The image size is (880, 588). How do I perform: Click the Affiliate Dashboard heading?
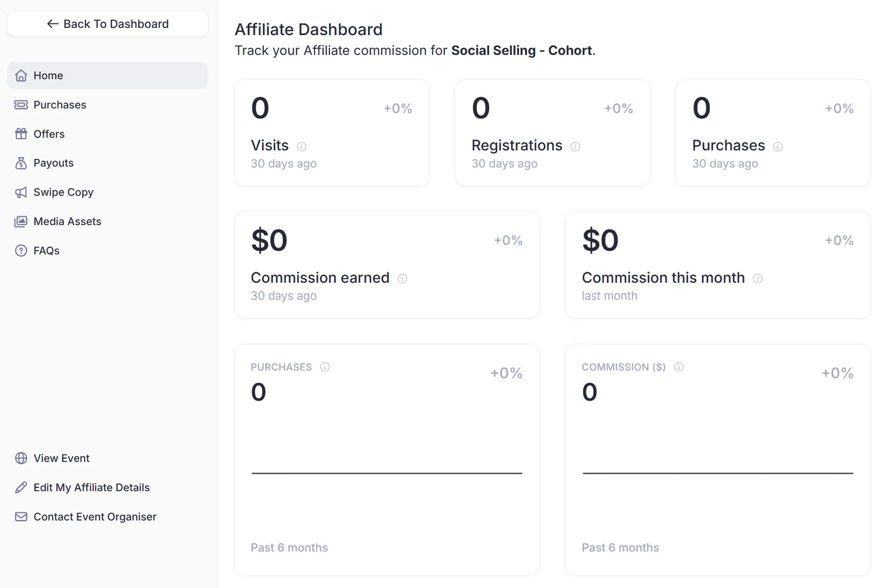coord(309,29)
